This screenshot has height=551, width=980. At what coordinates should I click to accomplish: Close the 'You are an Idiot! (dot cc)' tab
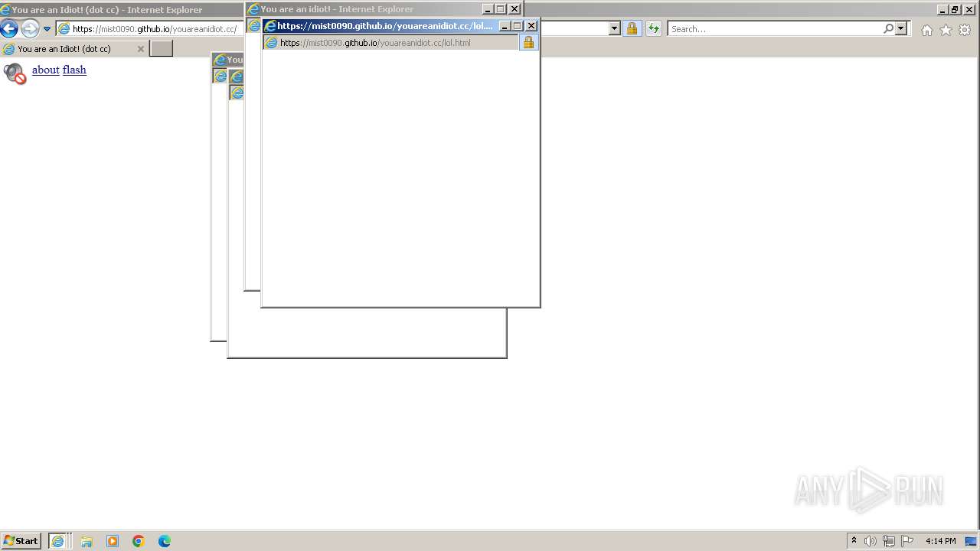(x=140, y=49)
